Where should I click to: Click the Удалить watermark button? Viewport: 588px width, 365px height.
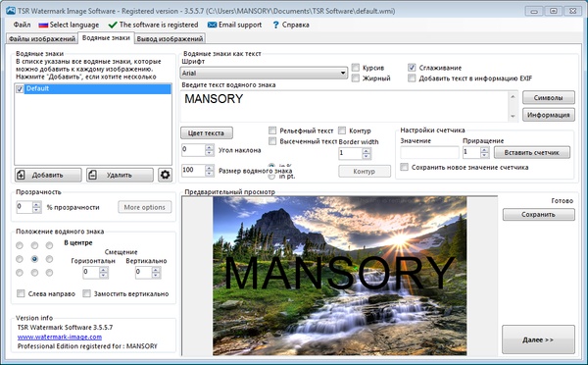tap(120, 175)
